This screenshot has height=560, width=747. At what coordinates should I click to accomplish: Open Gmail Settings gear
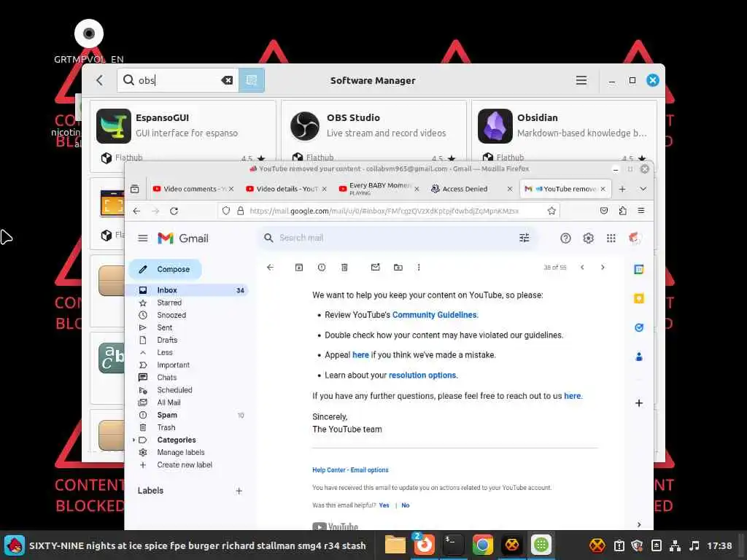589,238
